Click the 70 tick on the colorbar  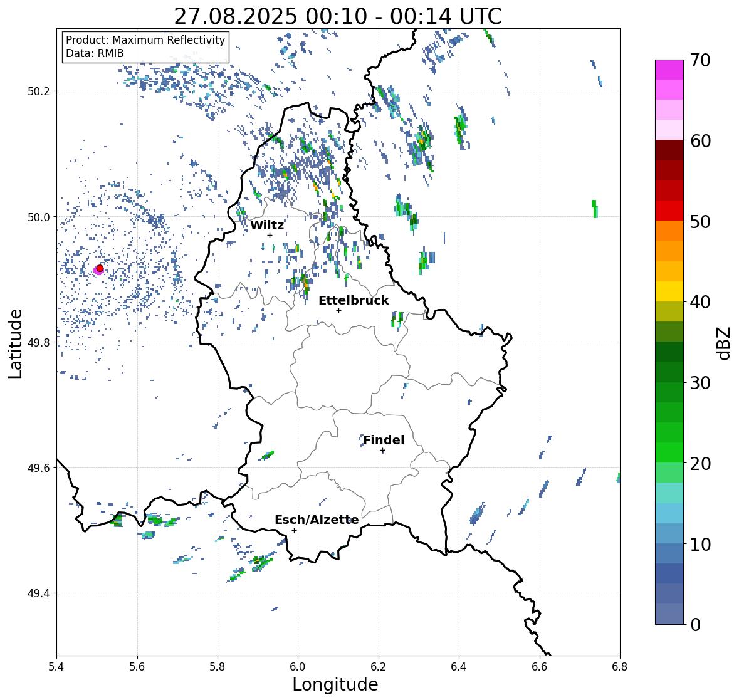700,60
